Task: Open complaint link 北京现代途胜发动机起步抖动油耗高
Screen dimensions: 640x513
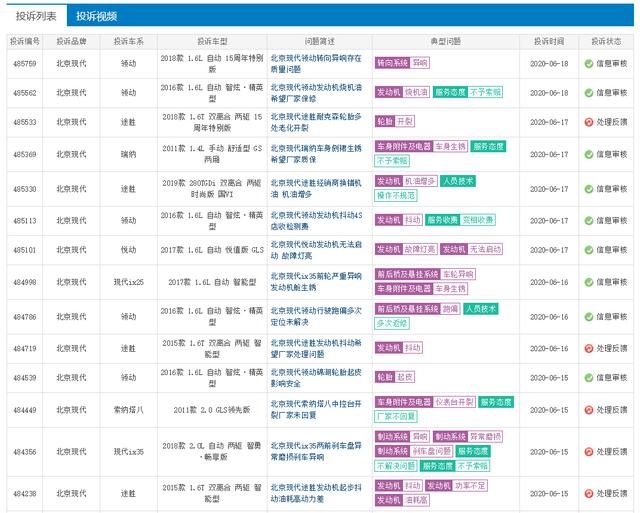Action: pyautogui.click(x=316, y=493)
